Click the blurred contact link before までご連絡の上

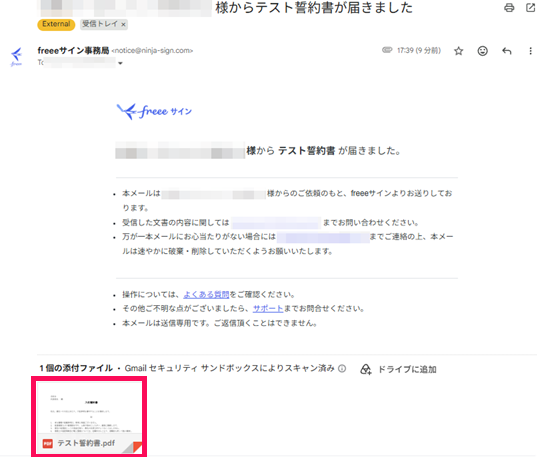click(x=323, y=237)
